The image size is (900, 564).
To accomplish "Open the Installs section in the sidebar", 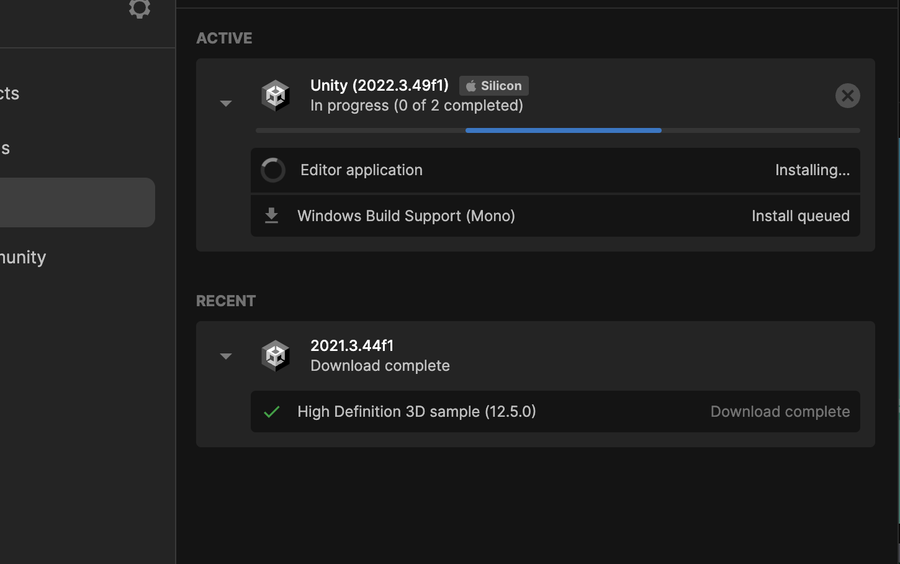I will [6, 148].
